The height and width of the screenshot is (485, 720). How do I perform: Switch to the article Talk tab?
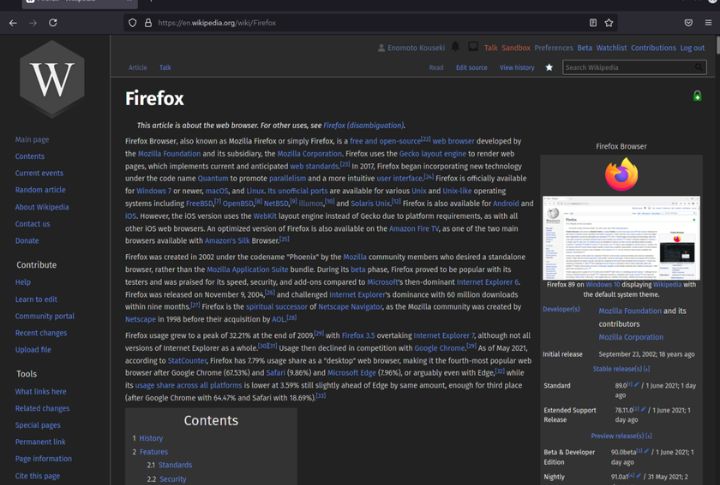(165, 68)
